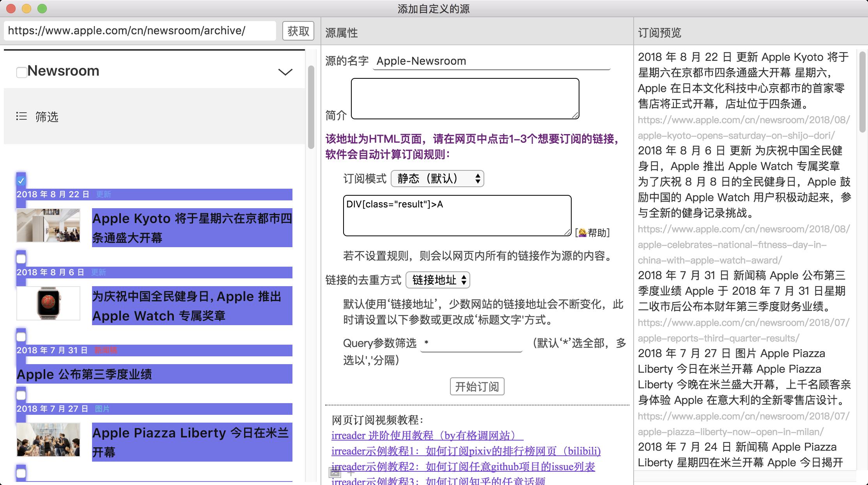
Task: Uncheck the 2018年8月22日 article checkbox
Action: [21, 181]
